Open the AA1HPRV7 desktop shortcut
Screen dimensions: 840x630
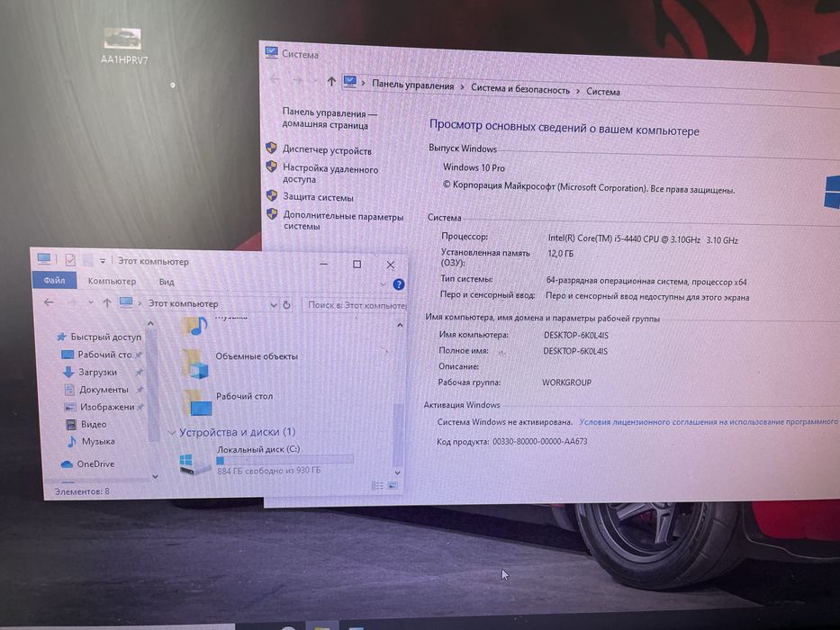tap(123, 46)
